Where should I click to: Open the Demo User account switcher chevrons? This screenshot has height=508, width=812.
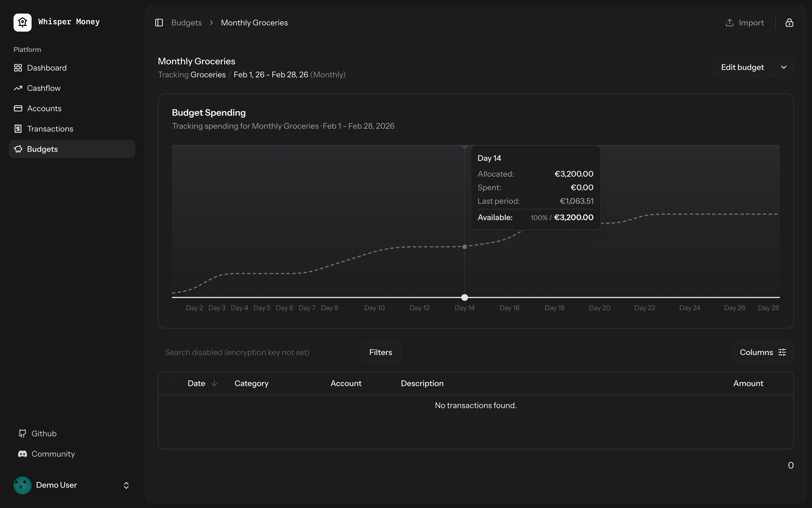click(126, 485)
